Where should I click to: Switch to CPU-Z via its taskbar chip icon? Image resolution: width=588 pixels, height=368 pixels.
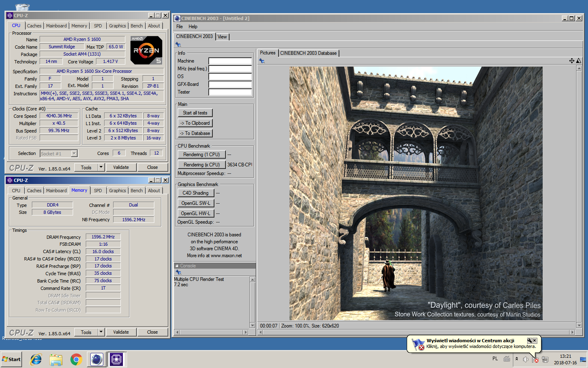[x=116, y=359]
